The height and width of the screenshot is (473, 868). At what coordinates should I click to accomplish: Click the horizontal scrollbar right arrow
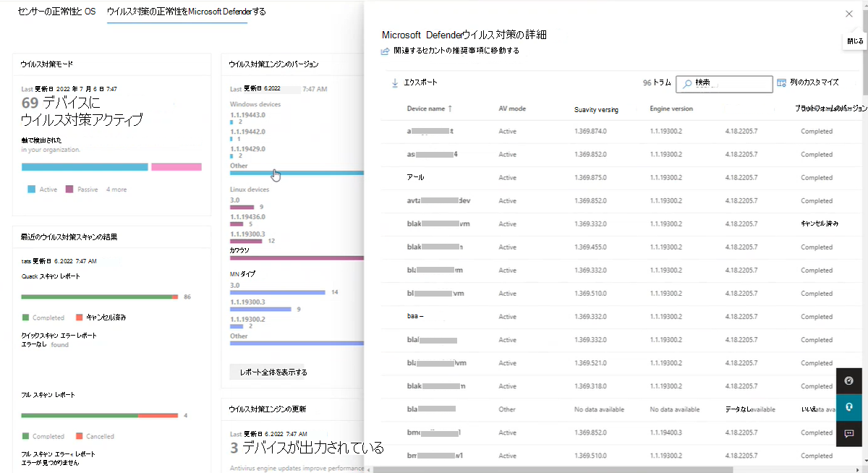[857, 469]
